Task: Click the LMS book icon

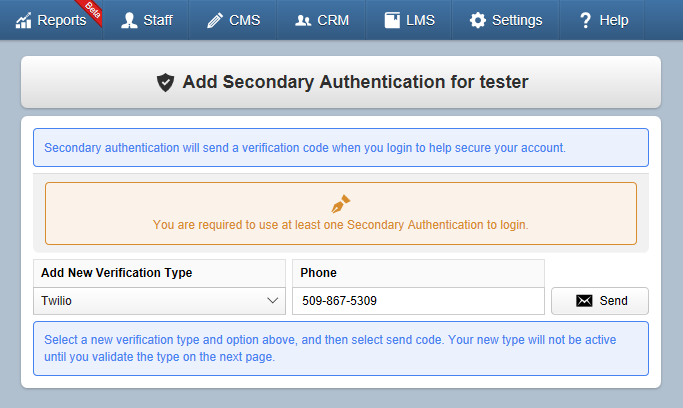Action: click(x=392, y=20)
